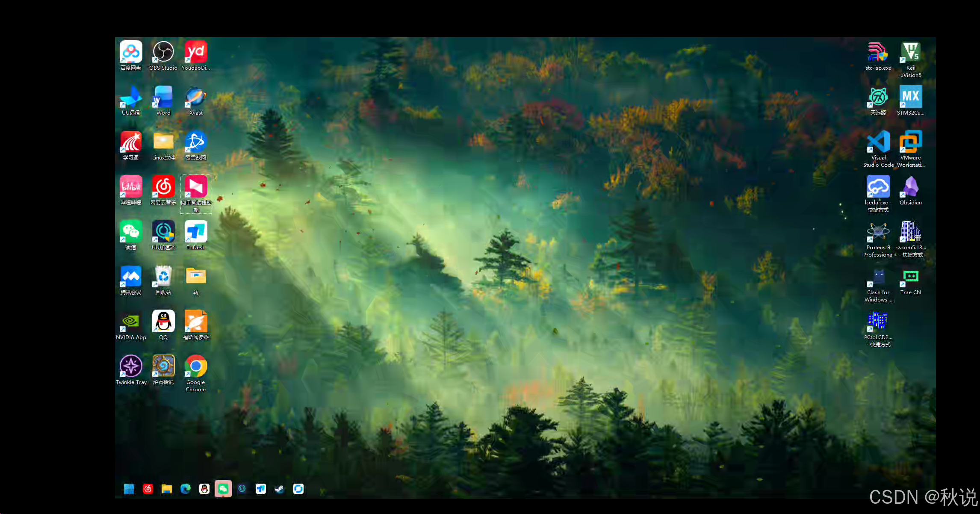Image resolution: width=980 pixels, height=514 pixels.
Task: Click the STM32CubeMX desktop icon
Action: pyautogui.click(x=911, y=97)
